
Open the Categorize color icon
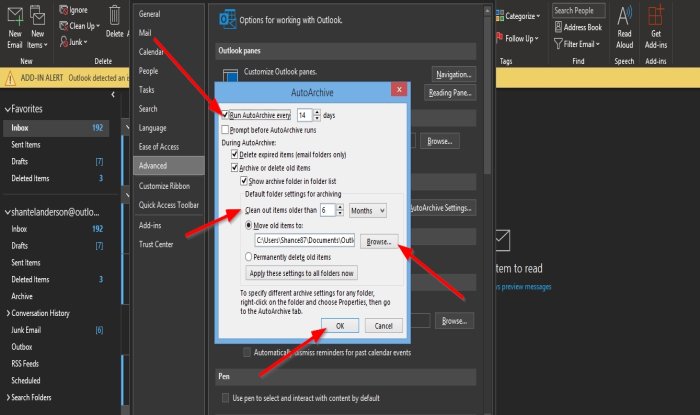[500, 16]
